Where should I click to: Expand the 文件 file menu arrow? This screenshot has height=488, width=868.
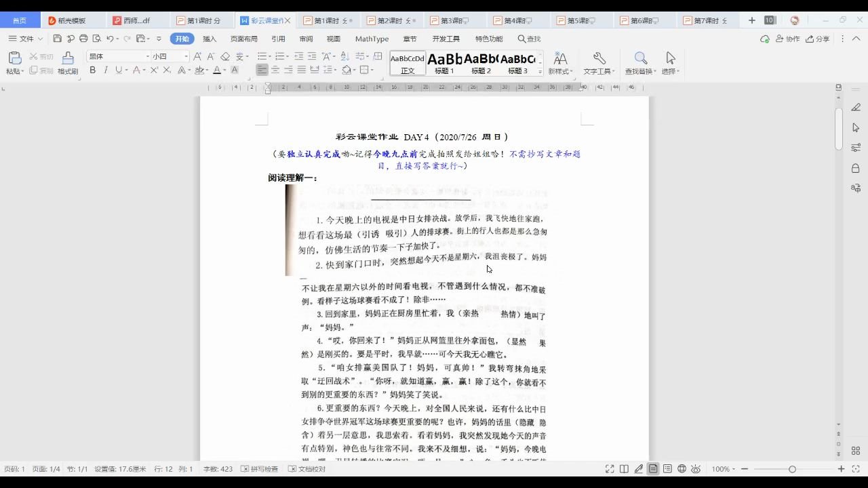[40, 39]
